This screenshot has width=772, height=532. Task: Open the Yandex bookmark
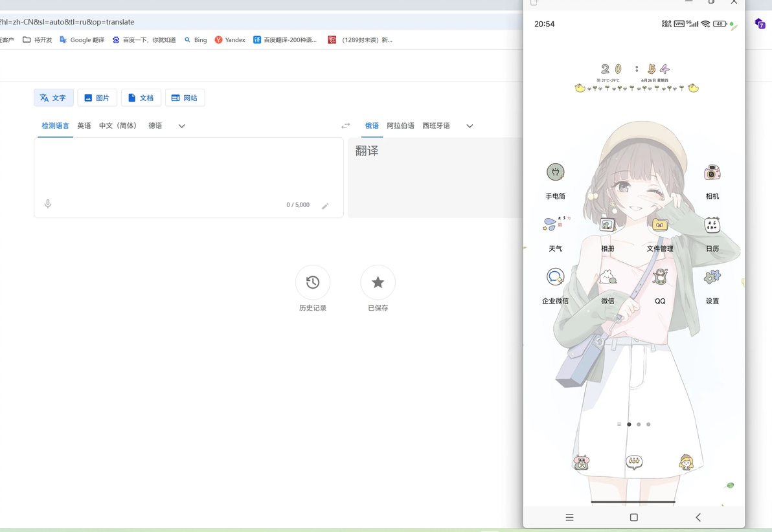pyautogui.click(x=230, y=40)
